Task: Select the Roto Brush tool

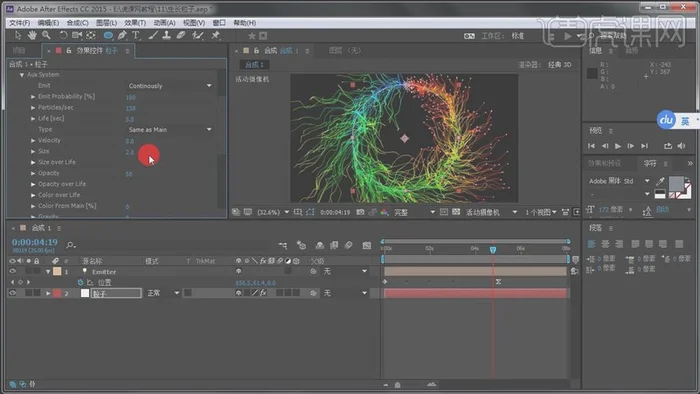Action: point(198,35)
